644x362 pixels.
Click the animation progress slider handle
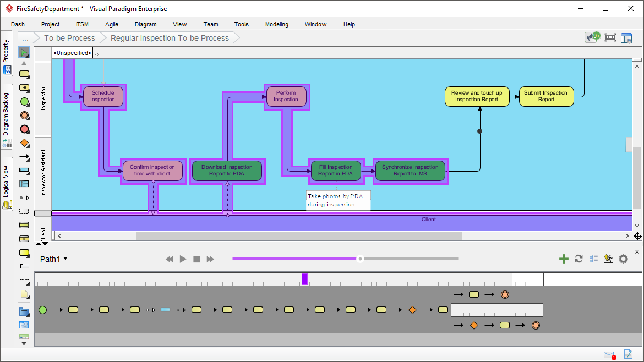click(361, 259)
